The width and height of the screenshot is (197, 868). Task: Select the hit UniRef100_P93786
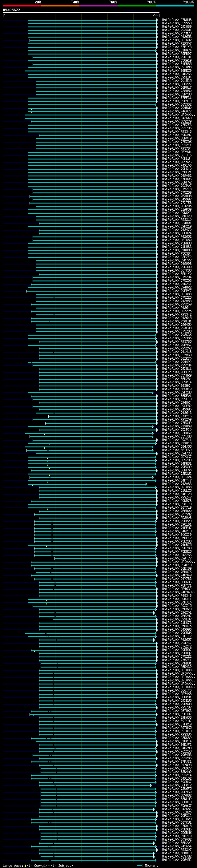[x=176, y=128]
